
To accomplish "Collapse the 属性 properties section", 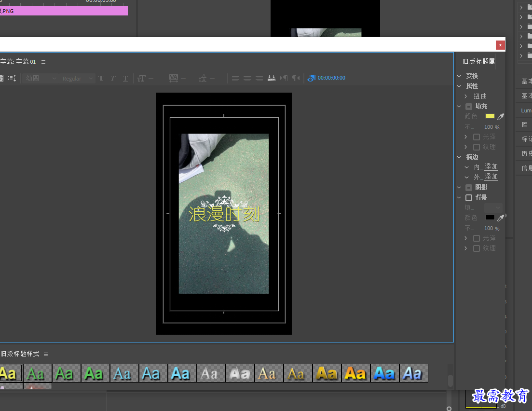I will (x=459, y=86).
